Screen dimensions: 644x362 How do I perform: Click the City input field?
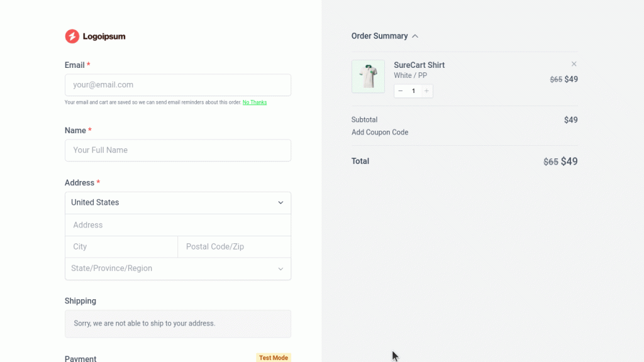tap(121, 246)
